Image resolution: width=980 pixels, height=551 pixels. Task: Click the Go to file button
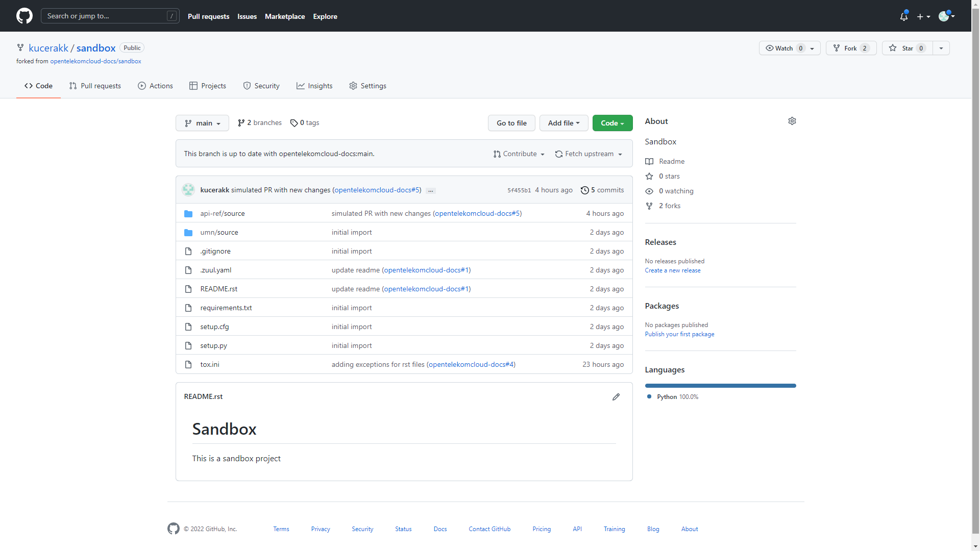[x=511, y=123]
